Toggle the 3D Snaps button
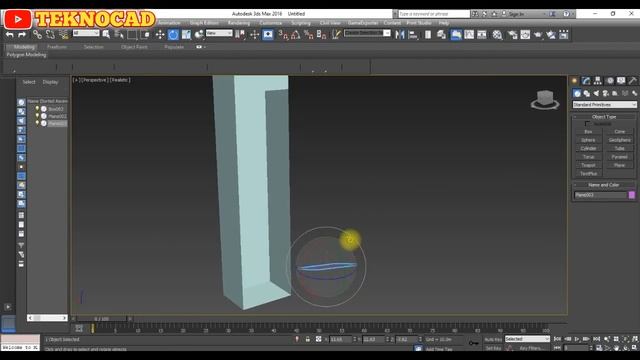Screen dimensions: 640x360 [283, 35]
